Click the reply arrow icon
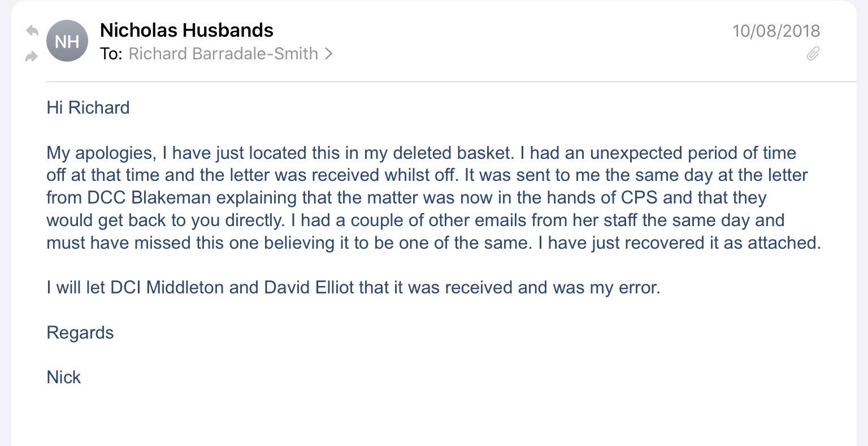The height and width of the screenshot is (446, 868). [x=32, y=31]
